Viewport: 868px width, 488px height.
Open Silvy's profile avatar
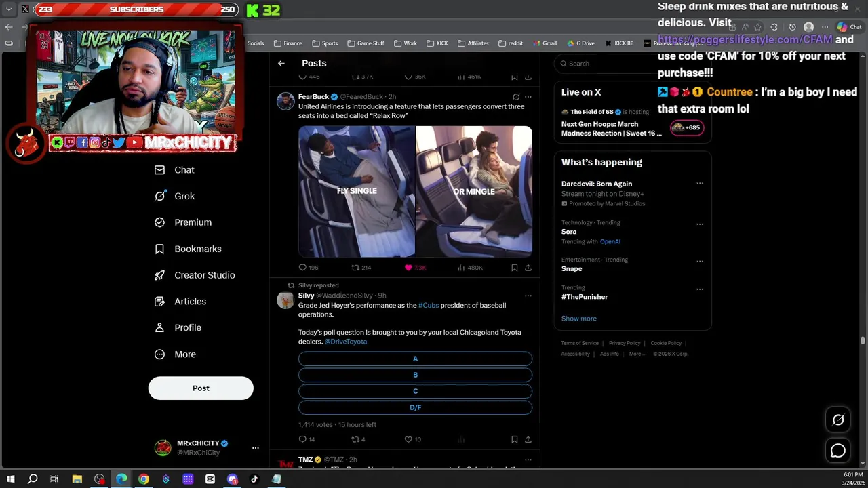point(285,300)
